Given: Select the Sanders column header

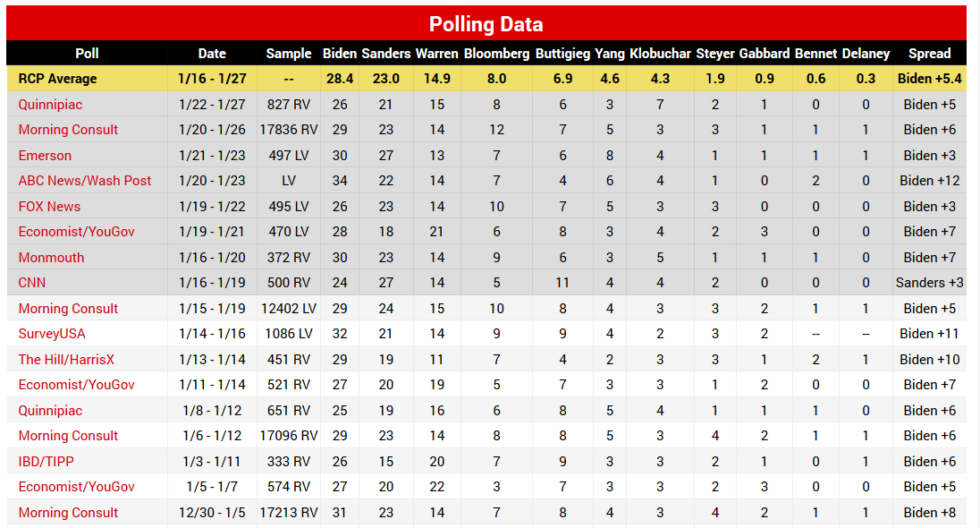Looking at the screenshot, I should pos(386,54).
